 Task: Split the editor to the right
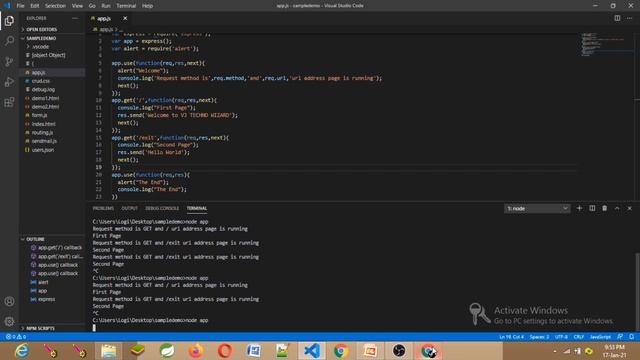[617, 18]
